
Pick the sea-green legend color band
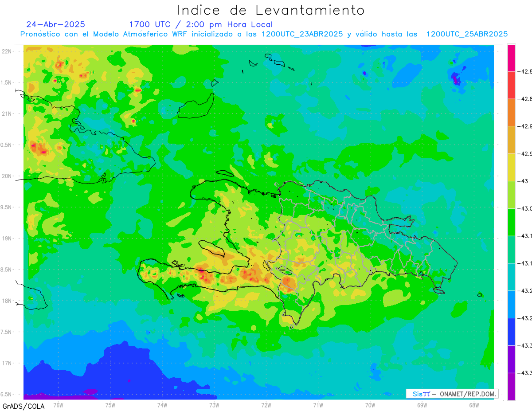point(511,249)
